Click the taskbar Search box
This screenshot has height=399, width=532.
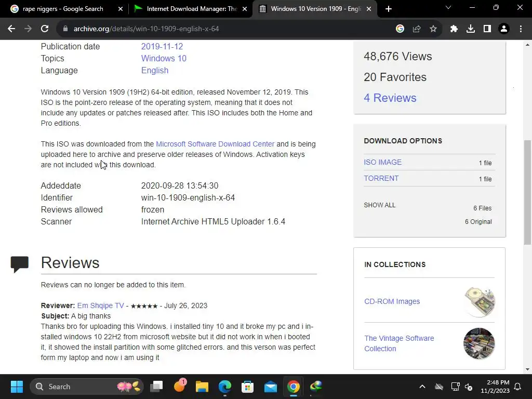click(87, 387)
